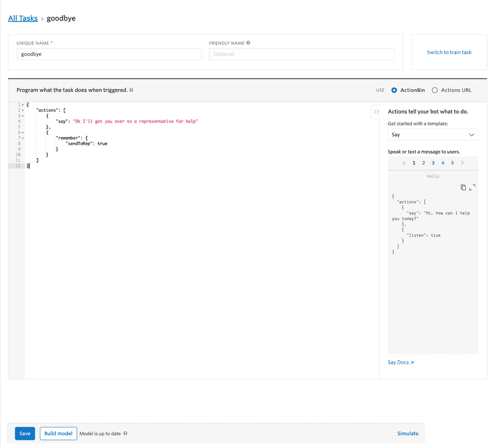Open the help tooltip beside Friendly Name
Viewport: 490px width, 448px height.
[248, 43]
